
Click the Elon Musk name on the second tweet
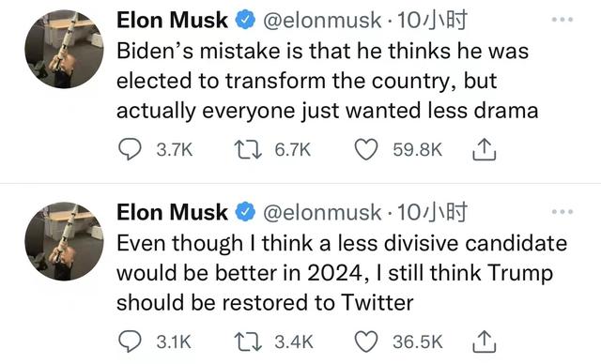click(x=172, y=212)
